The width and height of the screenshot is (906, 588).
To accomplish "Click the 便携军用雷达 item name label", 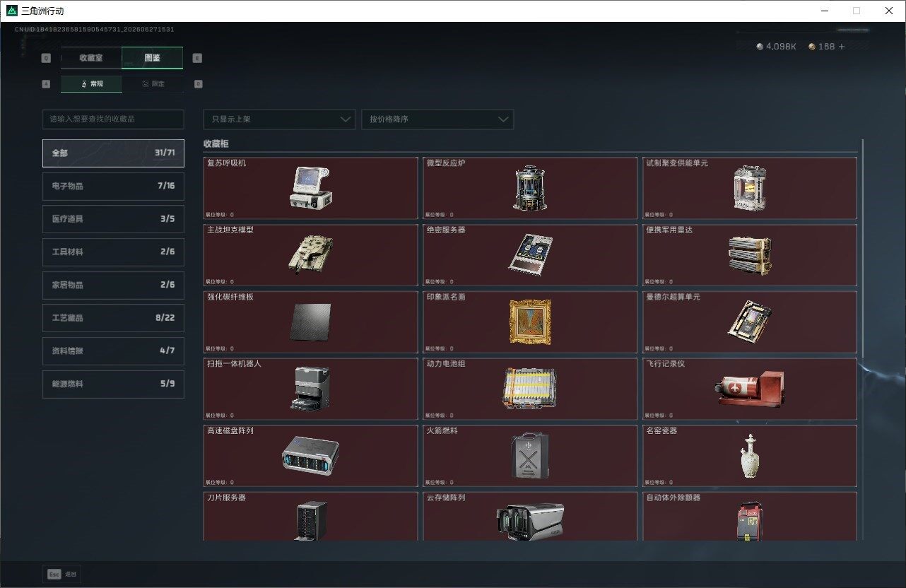I will pyautogui.click(x=669, y=230).
